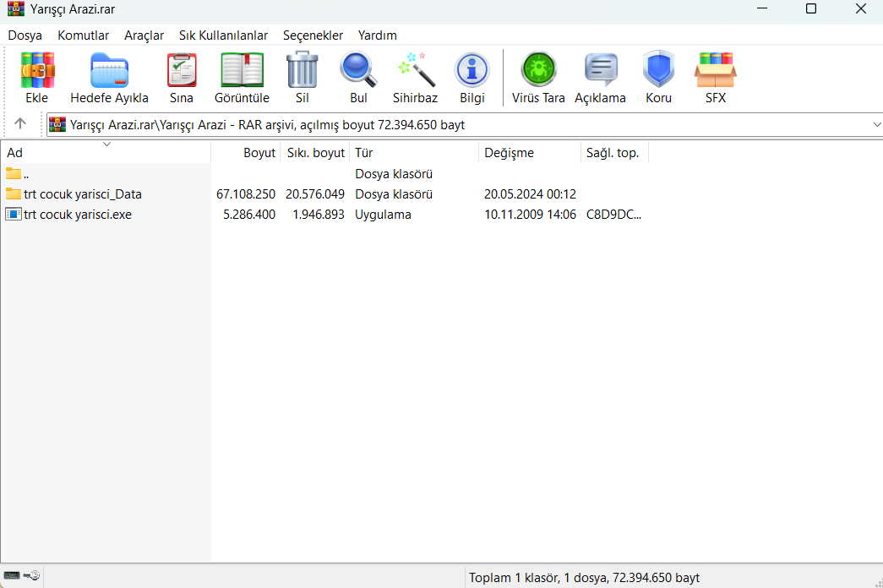This screenshot has height=588, width=883.
Task: Show archive Bilgi info icon
Action: coord(471,70)
